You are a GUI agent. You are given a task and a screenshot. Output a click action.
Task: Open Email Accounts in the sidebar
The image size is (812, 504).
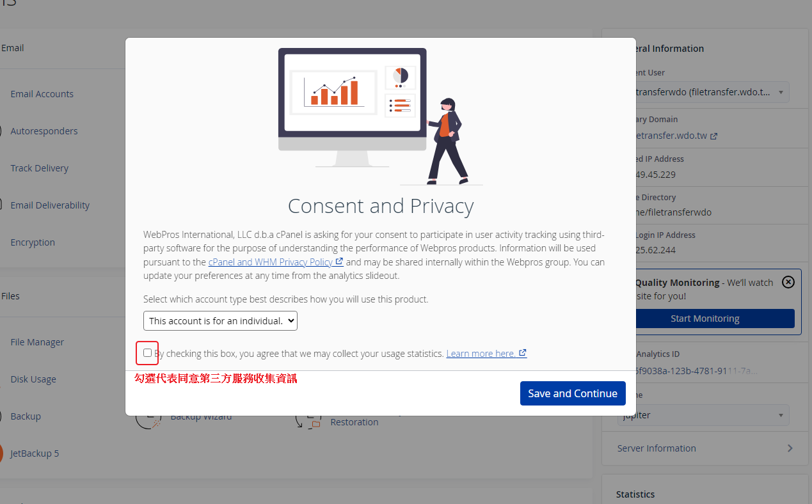click(x=42, y=94)
